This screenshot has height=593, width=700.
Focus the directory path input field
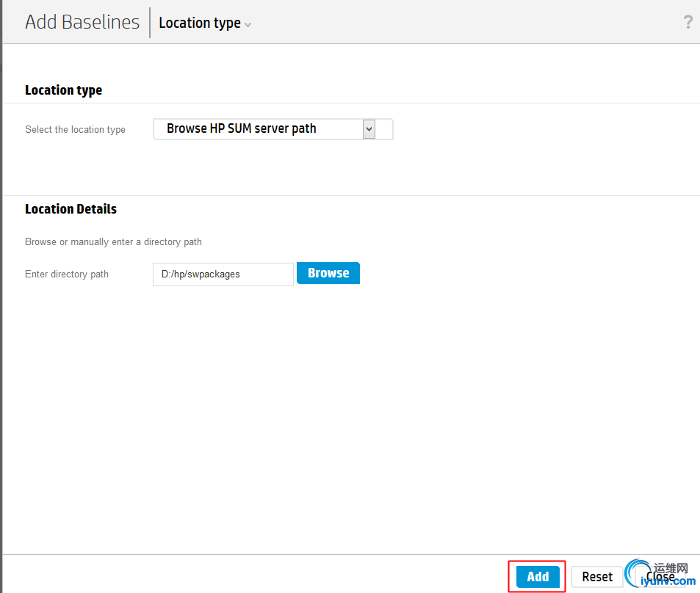223,274
